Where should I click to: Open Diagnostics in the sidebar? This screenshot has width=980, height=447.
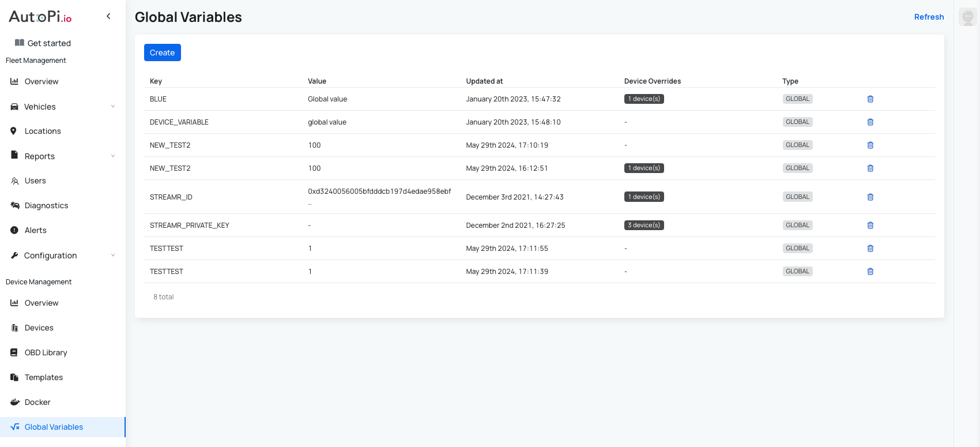[46, 205]
